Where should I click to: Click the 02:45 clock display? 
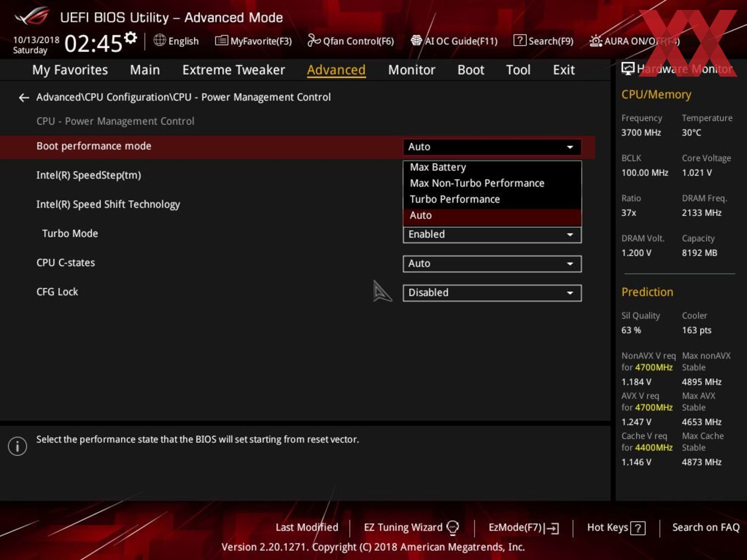tap(93, 43)
